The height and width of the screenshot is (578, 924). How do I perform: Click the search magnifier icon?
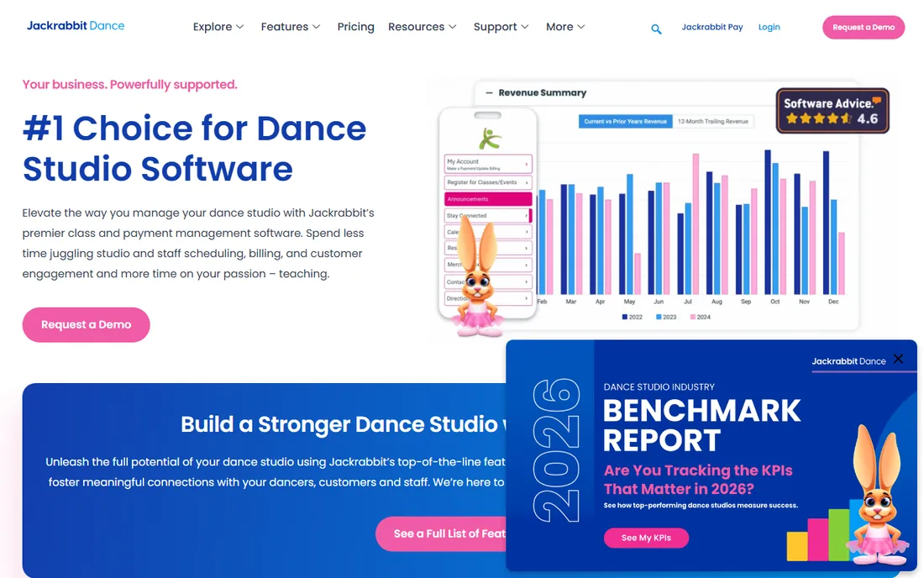tap(656, 29)
